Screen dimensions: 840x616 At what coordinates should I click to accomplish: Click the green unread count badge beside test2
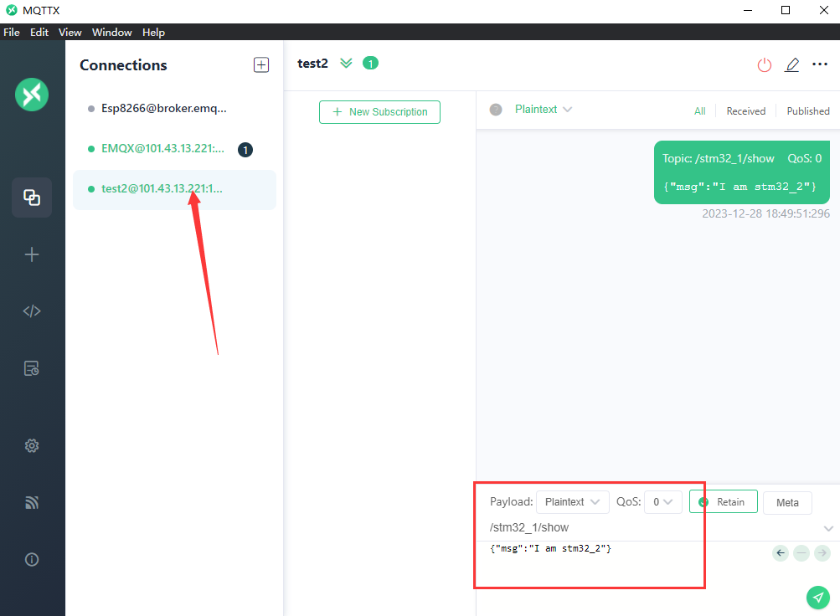coord(370,63)
